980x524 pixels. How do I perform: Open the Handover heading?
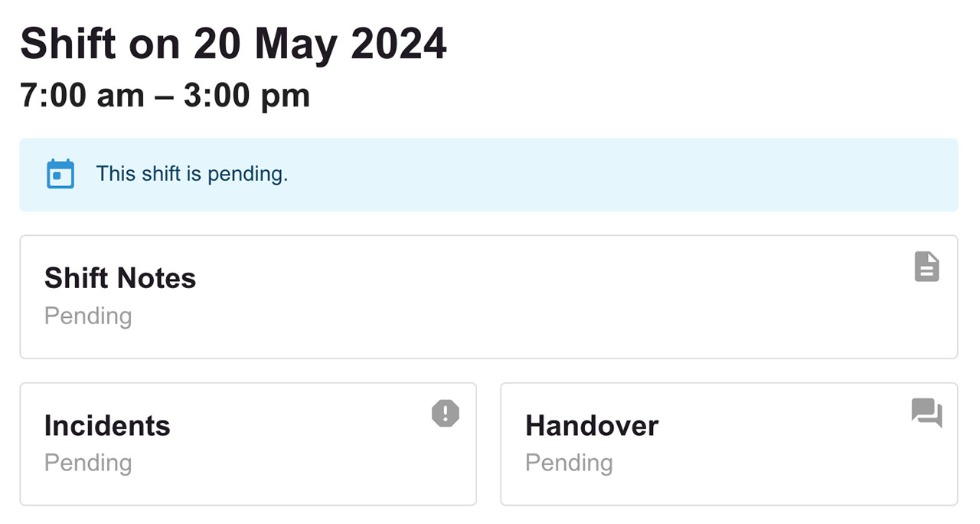point(592,425)
